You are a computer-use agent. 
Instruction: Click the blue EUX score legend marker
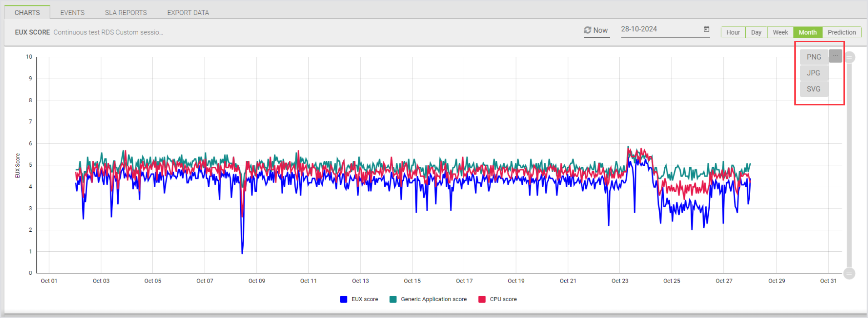(x=344, y=299)
